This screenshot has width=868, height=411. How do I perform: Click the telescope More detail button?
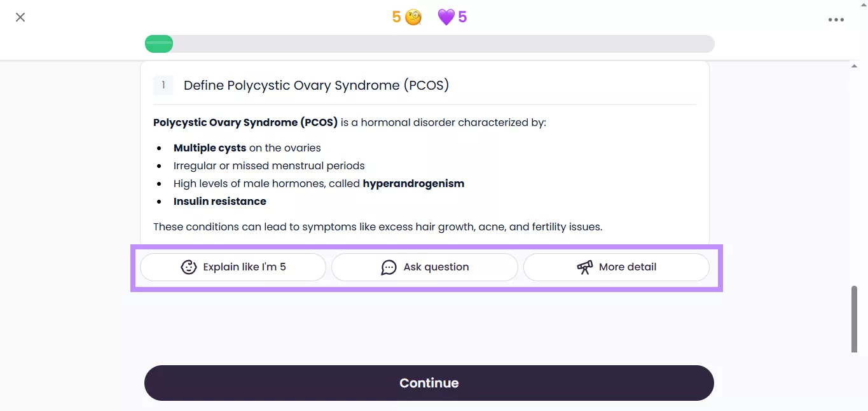616,267
